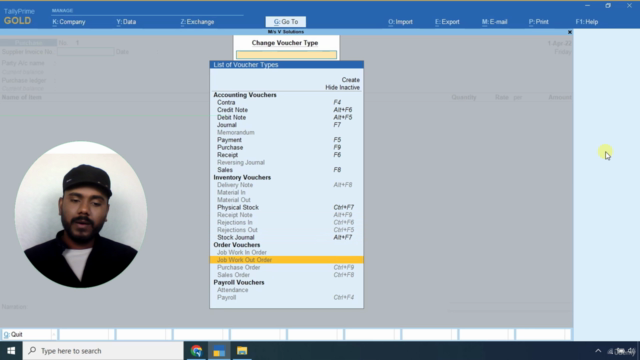Select the Purchase voucher type
The image size is (640, 360).
tap(286, 147)
